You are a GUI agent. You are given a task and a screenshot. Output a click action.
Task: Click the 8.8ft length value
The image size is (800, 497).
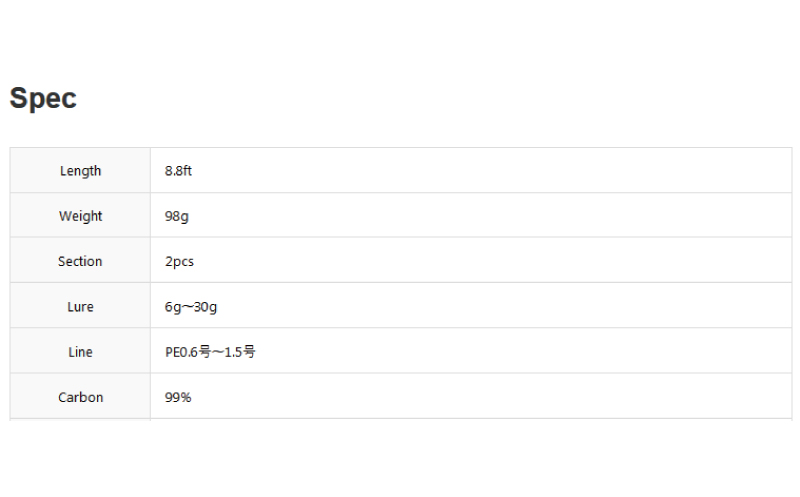point(178,170)
